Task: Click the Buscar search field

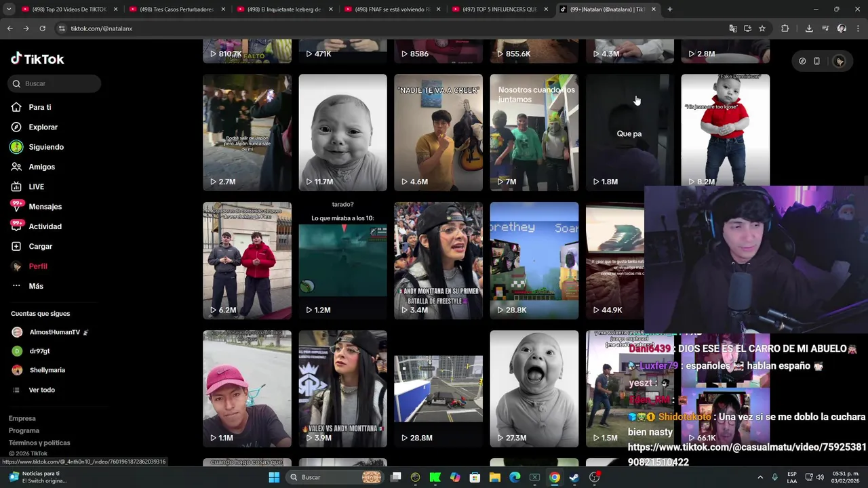Action: click(56, 83)
